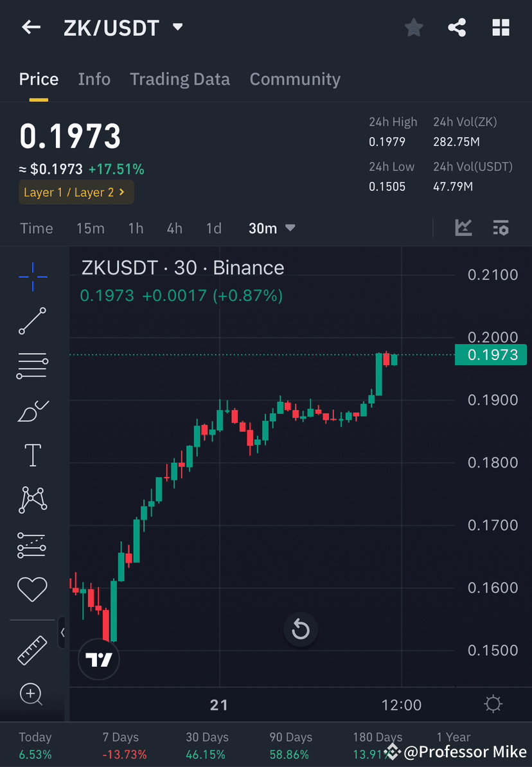This screenshot has height=767, width=532.
Task: Select the crosshair cursor tool
Action: 32,276
